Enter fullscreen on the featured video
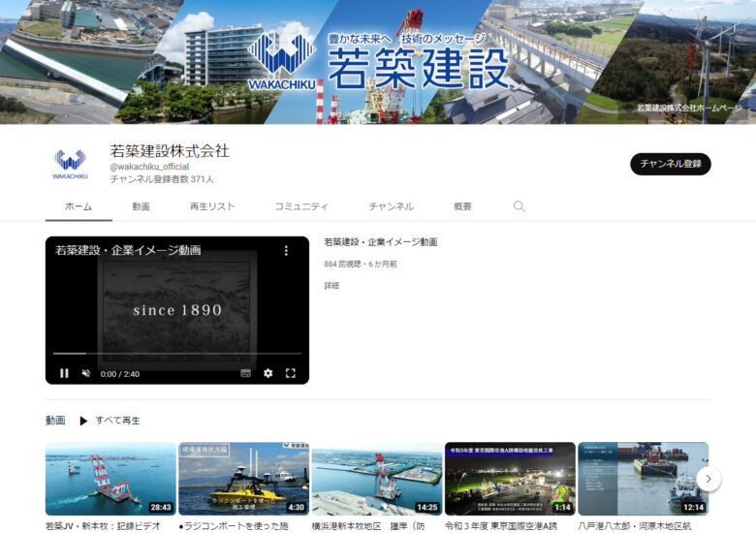 tap(290, 373)
